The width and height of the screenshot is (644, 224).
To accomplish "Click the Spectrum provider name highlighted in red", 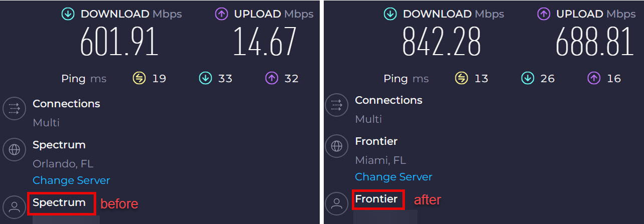I will click(x=59, y=202).
